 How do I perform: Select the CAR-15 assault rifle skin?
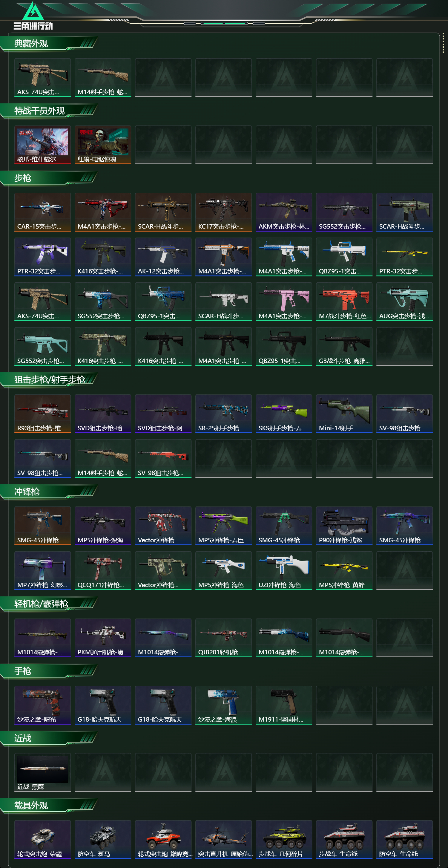click(42, 212)
